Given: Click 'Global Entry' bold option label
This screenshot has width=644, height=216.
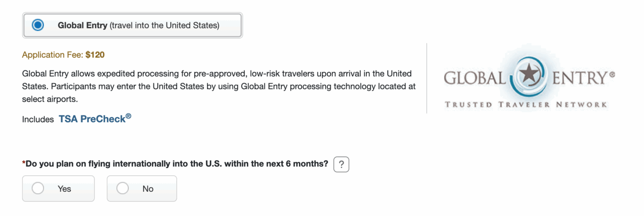Looking at the screenshot, I should tap(83, 26).
